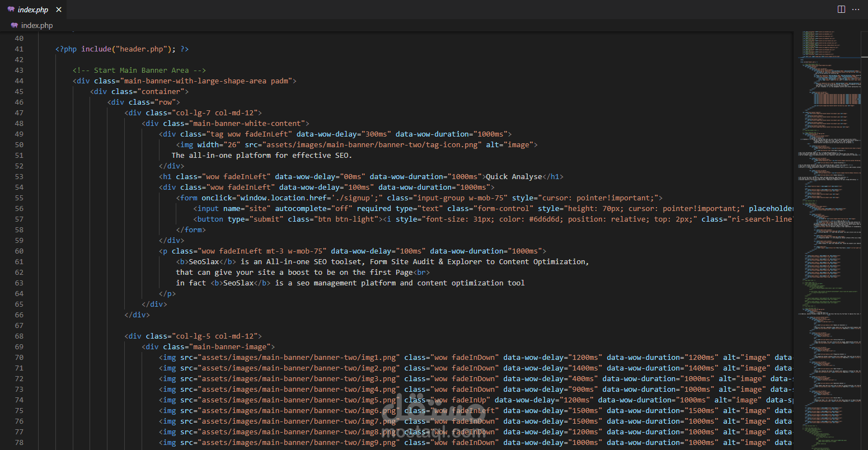Click the "wow fadeInUp" class on line 74
Image resolution: width=868 pixels, height=450 pixels.
(460, 400)
